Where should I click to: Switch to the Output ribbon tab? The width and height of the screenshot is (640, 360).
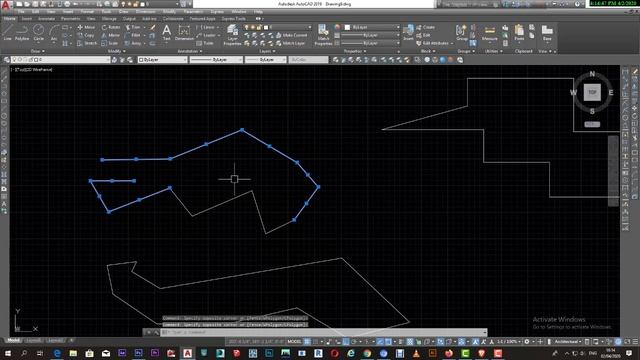[129, 19]
